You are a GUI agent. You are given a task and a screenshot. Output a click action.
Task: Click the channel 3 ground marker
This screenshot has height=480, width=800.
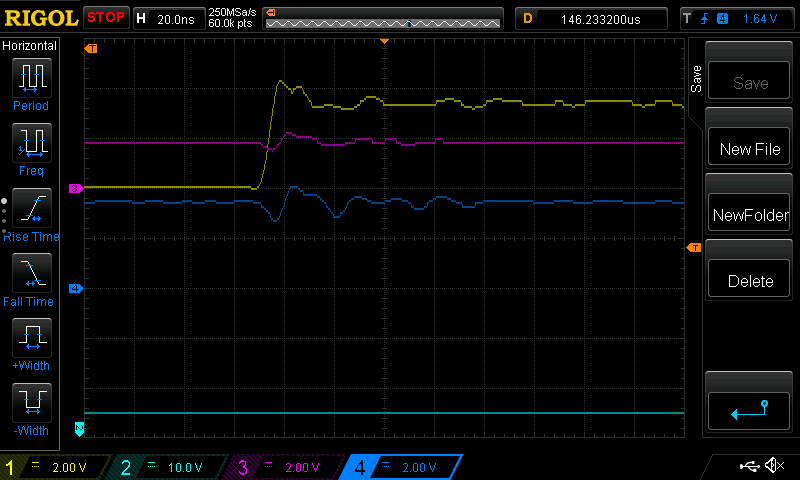(x=76, y=189)
